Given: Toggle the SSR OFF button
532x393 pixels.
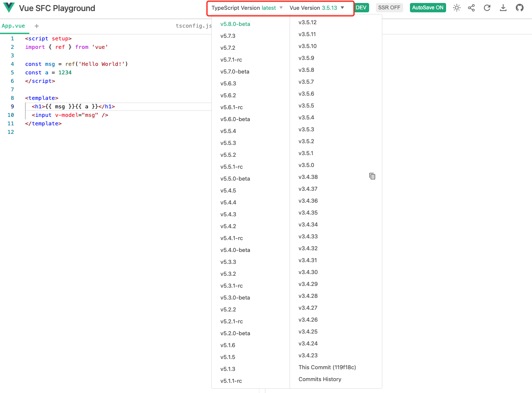Looking at the screenshot, I should 389,8.
